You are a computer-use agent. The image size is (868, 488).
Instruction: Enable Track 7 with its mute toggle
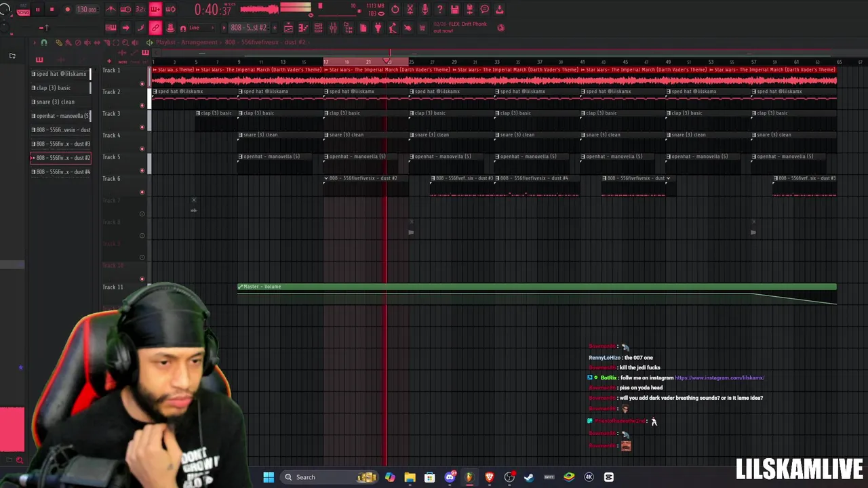(142, 214)
